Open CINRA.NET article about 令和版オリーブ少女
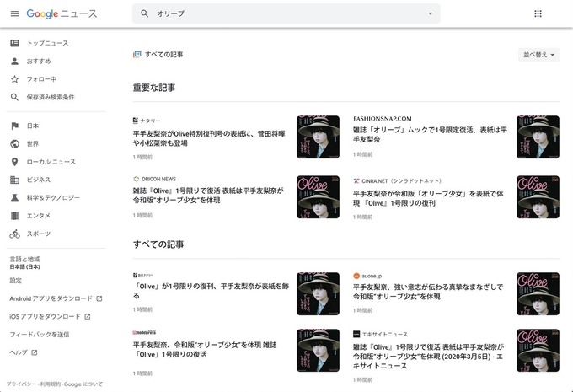 pos(428,198)
